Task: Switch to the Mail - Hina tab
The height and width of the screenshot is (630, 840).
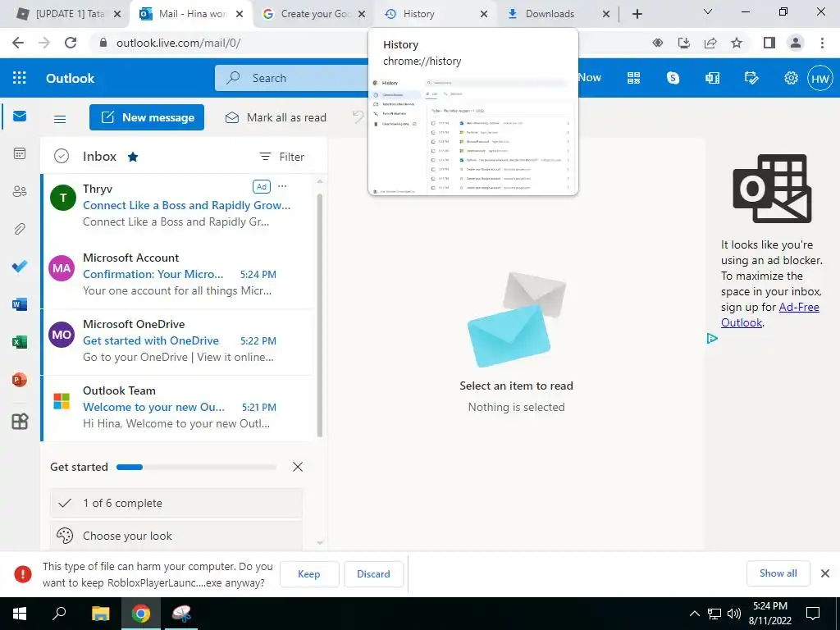Action: pos(192,14)
